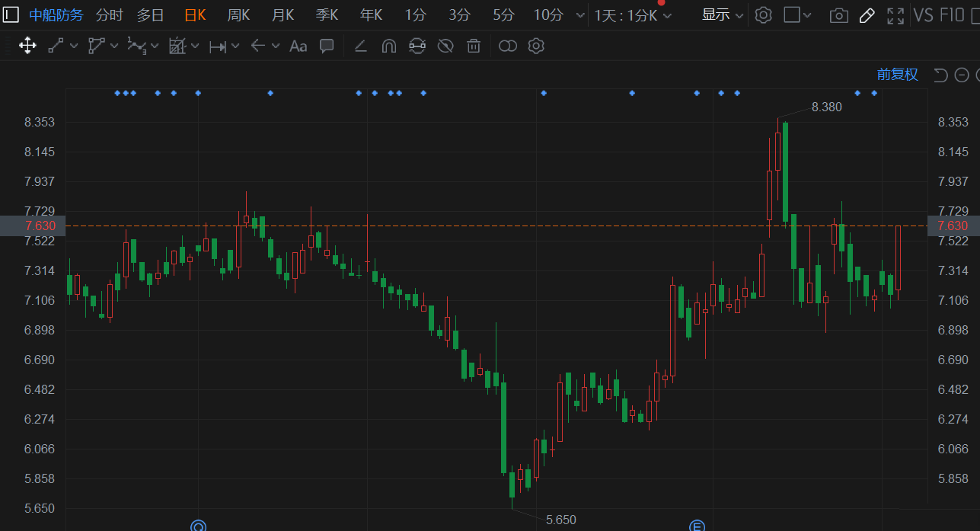
Task: Select the 5分 interval
Action: pos(503,14)
